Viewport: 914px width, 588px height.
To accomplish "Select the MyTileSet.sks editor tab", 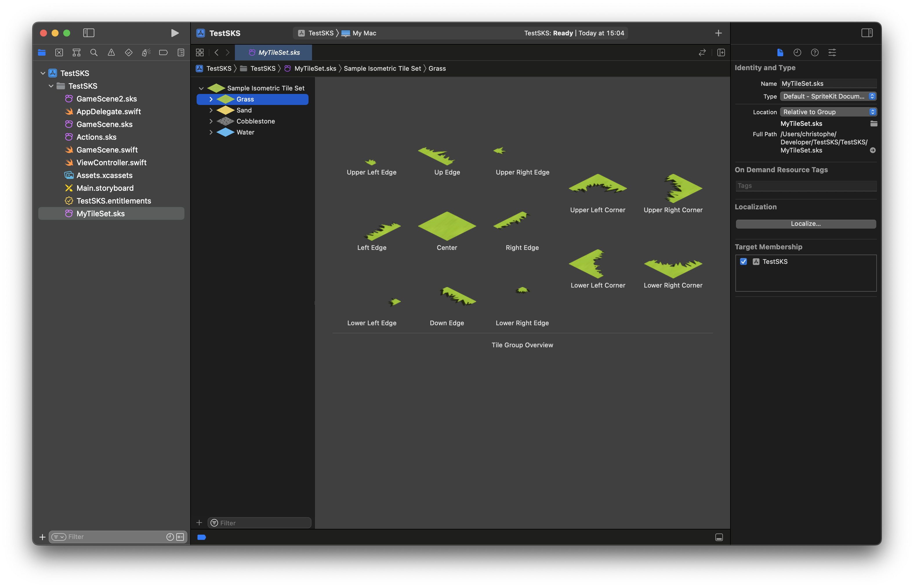I will tap(273, 53).
